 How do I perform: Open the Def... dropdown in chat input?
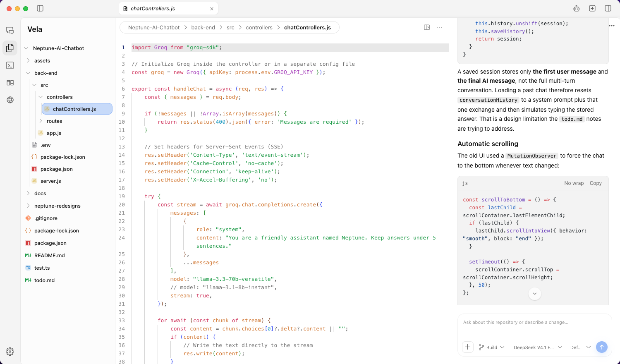click(580, 347)
